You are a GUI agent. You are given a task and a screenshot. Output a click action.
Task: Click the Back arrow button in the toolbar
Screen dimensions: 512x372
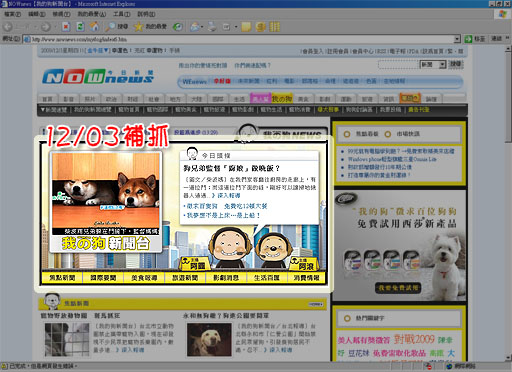(x=8, y=27)
